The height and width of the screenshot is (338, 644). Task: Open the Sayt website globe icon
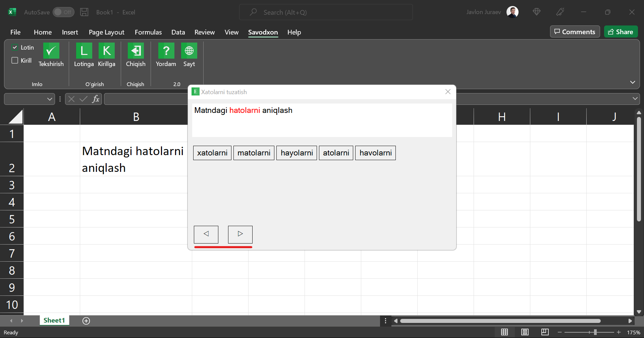pyautogui.click(x=189, y=51)
